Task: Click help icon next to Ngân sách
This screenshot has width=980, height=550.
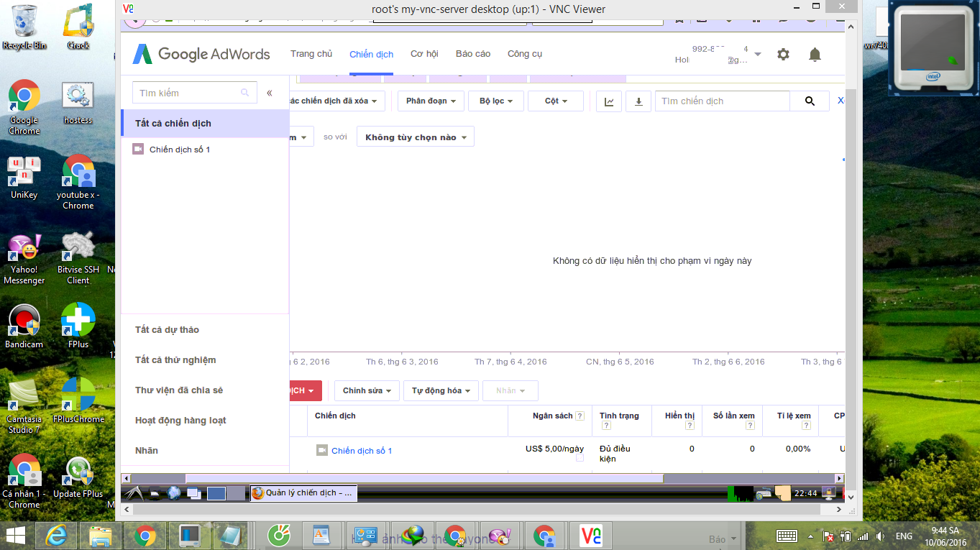Action: pos(580,416)
